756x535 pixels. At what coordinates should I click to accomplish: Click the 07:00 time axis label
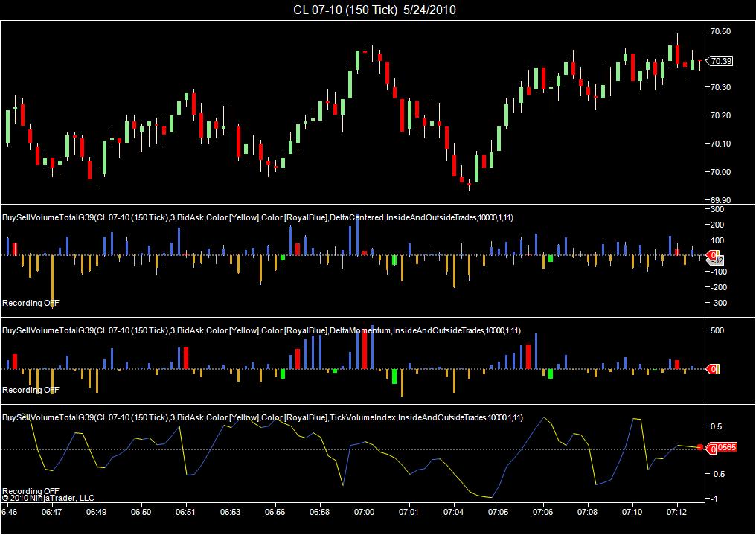click(364, 512)
